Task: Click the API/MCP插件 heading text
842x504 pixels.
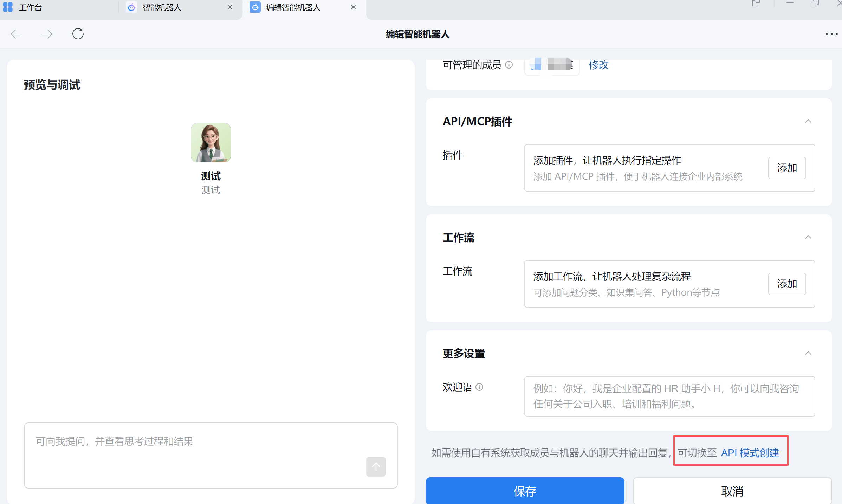Action: (477, 121)
